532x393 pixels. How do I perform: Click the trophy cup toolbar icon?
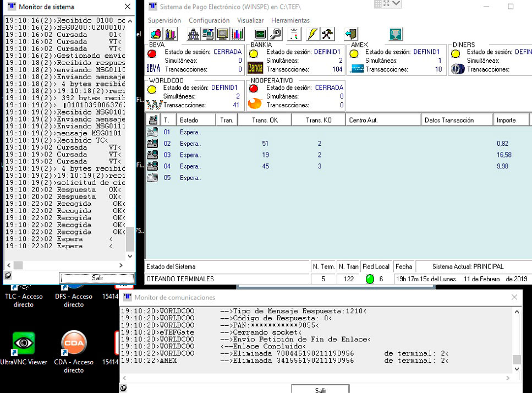click(396, 34)
